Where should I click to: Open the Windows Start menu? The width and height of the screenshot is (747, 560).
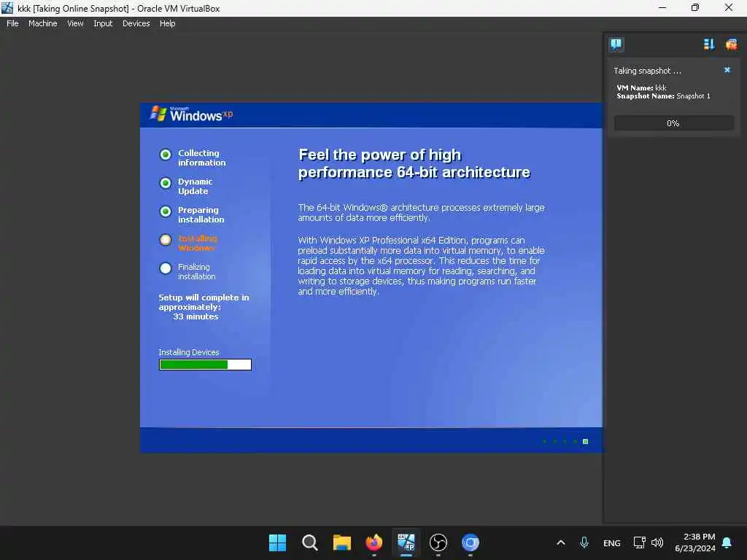click(277, 542)
